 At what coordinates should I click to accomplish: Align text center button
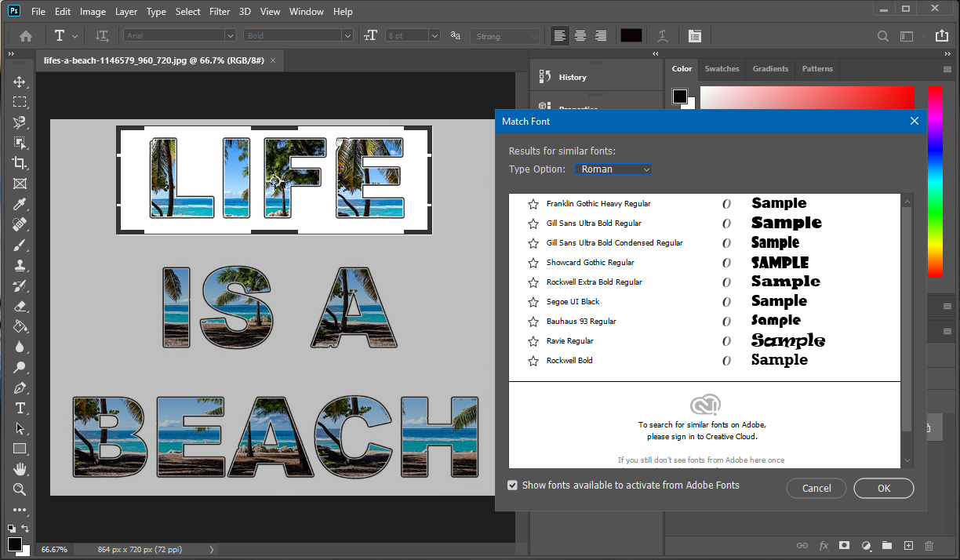[580, 36]
